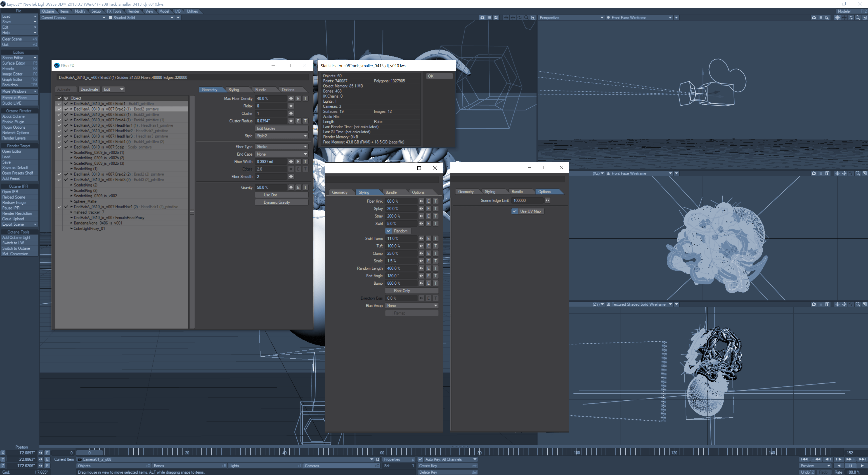
Task: Toggle the Auto Key checkbox
Action: click(420, 459)
